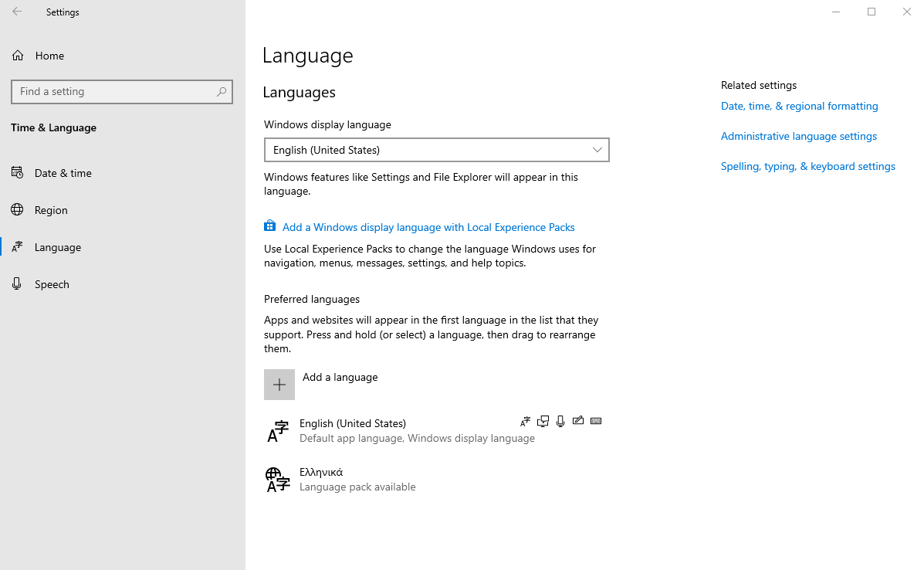Image resolution: width=924 pixels, height=570 pixels.
Task: Click the Date & time calendar icon
Action: (17, 173)
